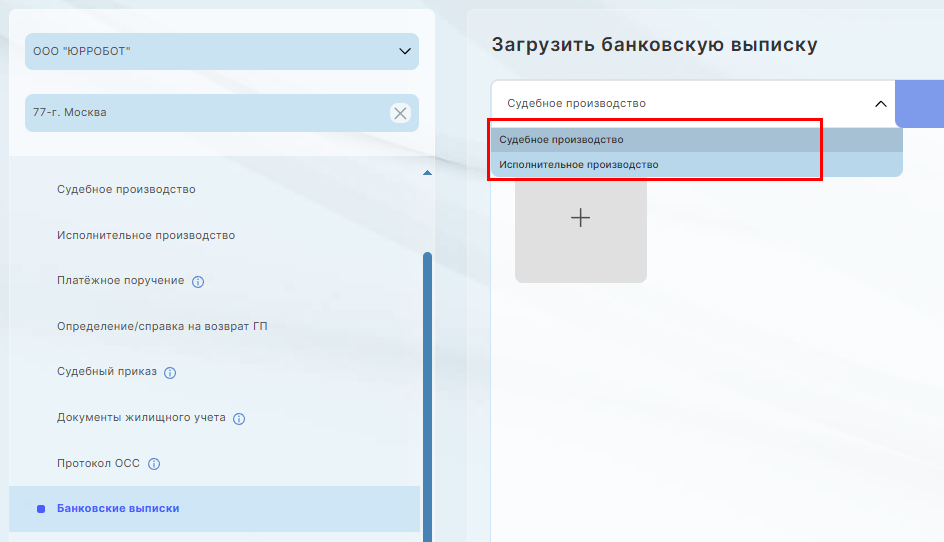Select Судебное производство in dropdown list
Viewport: 944px width, 542px height.
click(x=562, y=140)
